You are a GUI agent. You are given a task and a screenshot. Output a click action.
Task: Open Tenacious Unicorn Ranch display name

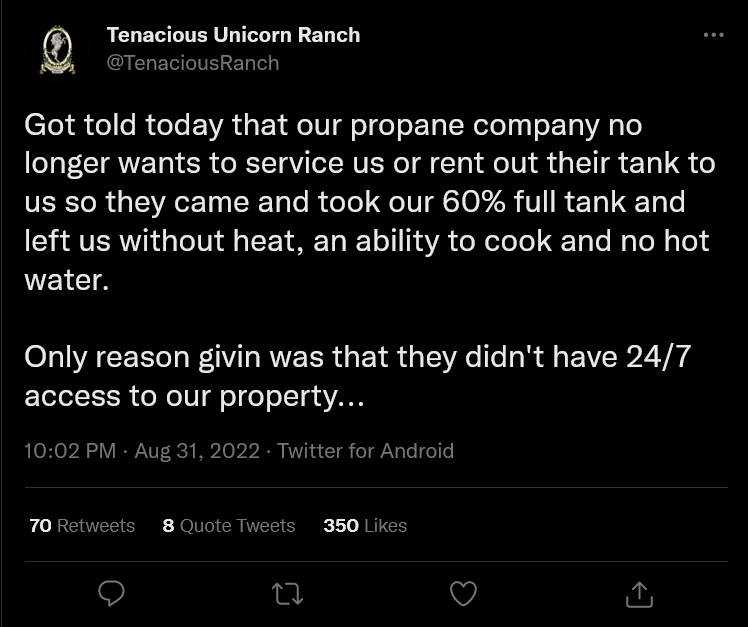pos(233,35)
